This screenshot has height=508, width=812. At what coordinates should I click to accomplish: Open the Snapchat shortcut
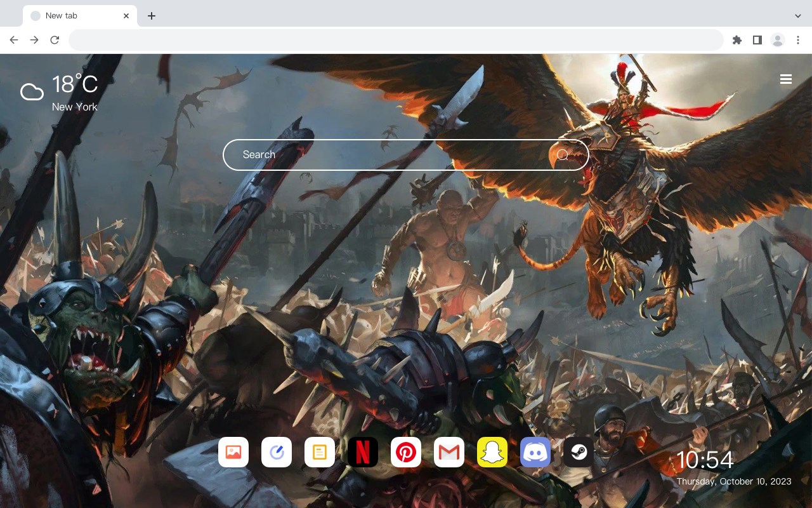(x=492, y=452)
